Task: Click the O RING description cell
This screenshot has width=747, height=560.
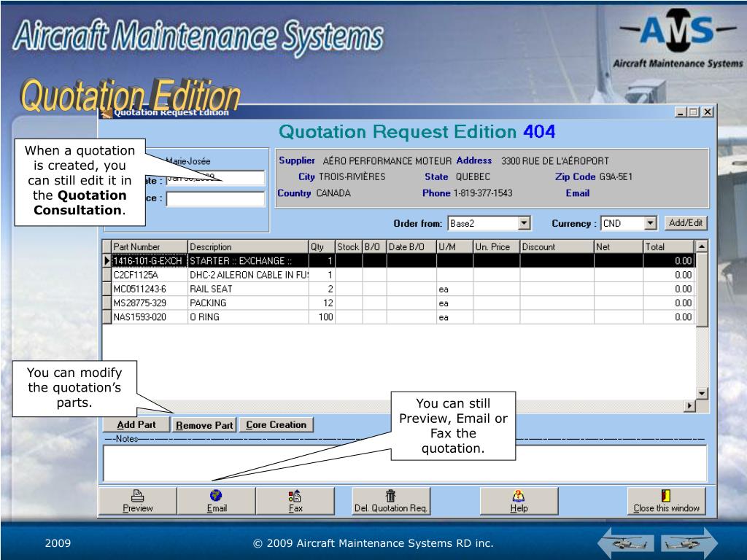Action: pyautogui.click(x=248, y=317)
